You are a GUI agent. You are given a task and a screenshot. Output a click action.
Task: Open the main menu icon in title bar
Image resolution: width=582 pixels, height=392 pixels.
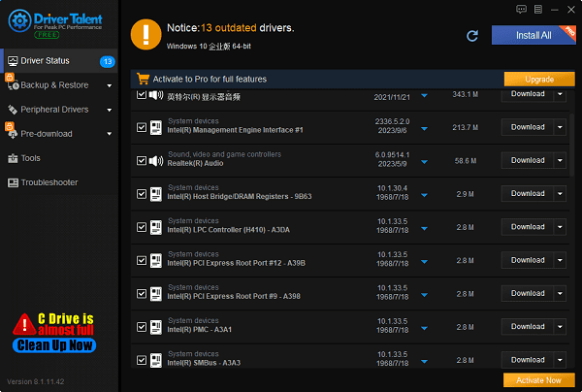coord(537,10)
